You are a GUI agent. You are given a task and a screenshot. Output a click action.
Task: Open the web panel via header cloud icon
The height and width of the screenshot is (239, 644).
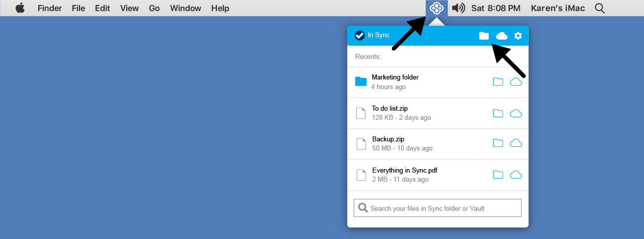coord(502,36)
